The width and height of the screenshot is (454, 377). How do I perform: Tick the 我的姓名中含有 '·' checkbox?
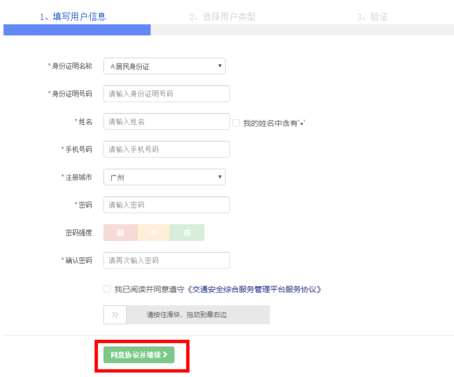236,123
